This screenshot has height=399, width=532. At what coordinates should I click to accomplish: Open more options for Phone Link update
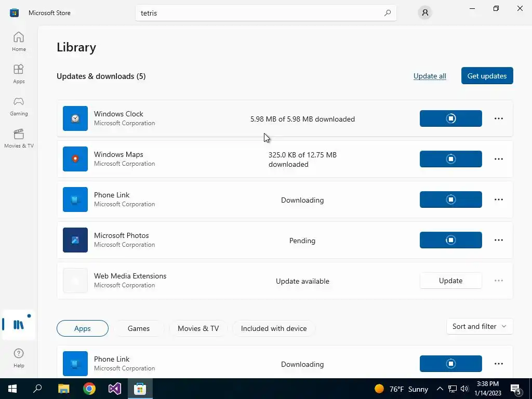pos(498,199)
